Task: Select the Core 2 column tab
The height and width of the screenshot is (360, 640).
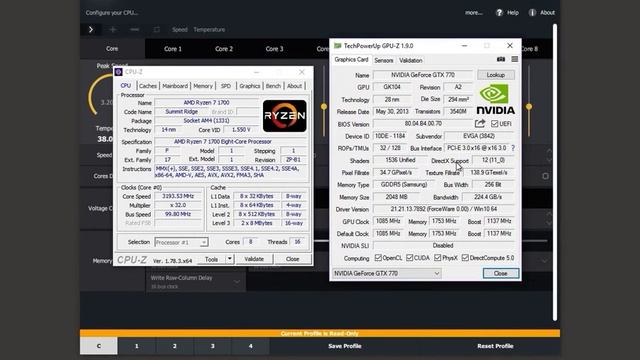Action: (x=224, y=49)
